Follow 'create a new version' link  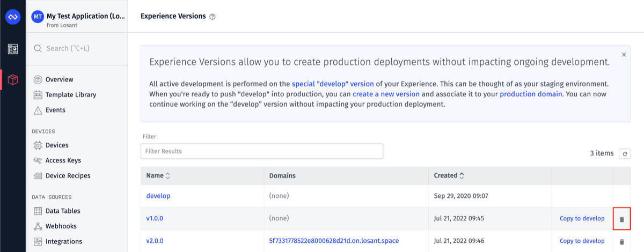pyautogui.click(x=386, y=94)
